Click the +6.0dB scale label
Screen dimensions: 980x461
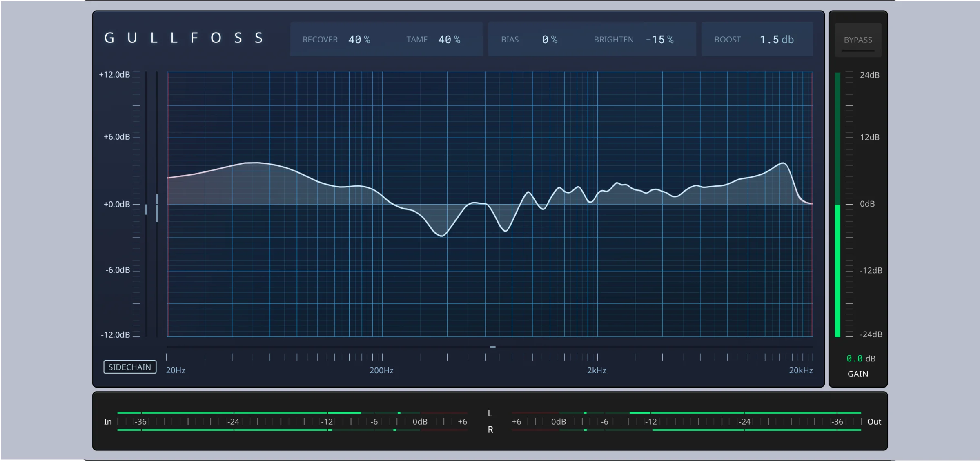click(117, 137)
